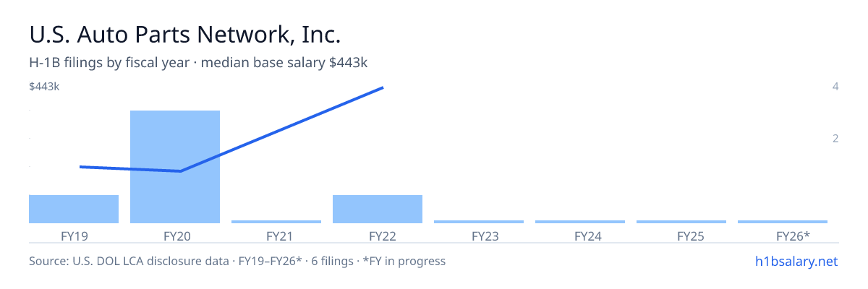This screenshot has height=289, width=868.
Task: Click the FY26* axis label
Action: coord(793,236)
